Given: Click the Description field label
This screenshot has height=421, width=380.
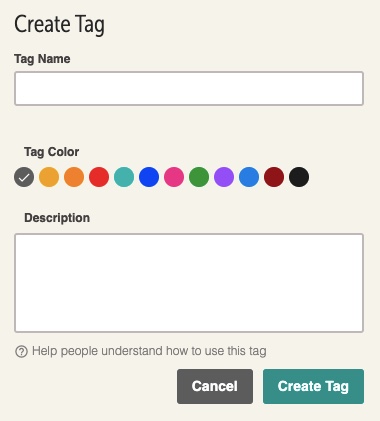Looking at the screenshot, I should (x=57, y=218).
